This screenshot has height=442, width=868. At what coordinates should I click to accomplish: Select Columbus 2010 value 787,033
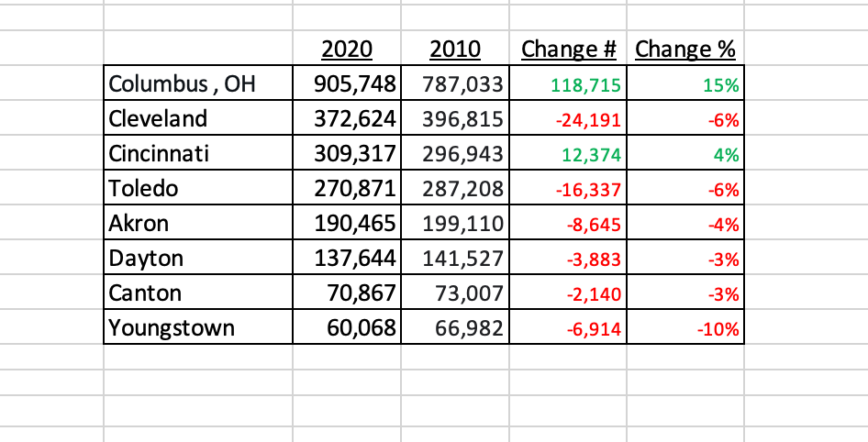[x=456, y=83]
